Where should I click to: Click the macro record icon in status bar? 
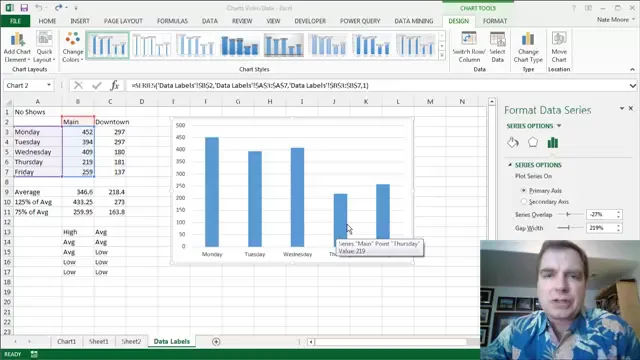(34, 354)
